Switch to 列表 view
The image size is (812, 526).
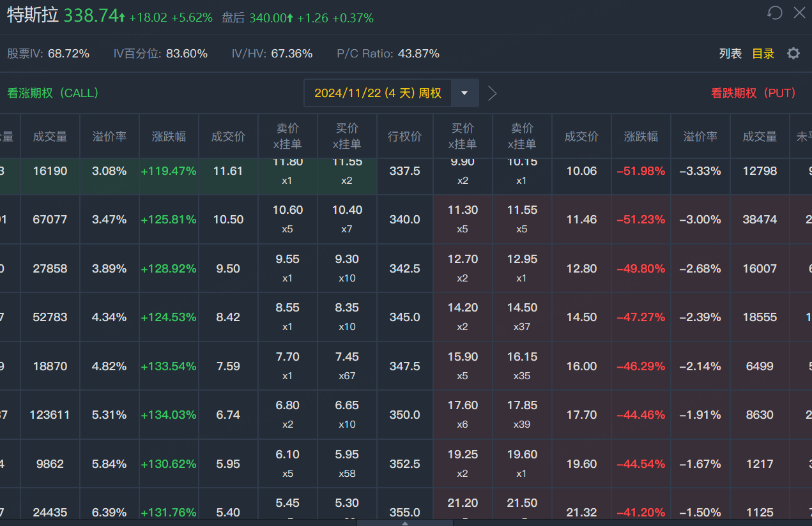[730, 54]
